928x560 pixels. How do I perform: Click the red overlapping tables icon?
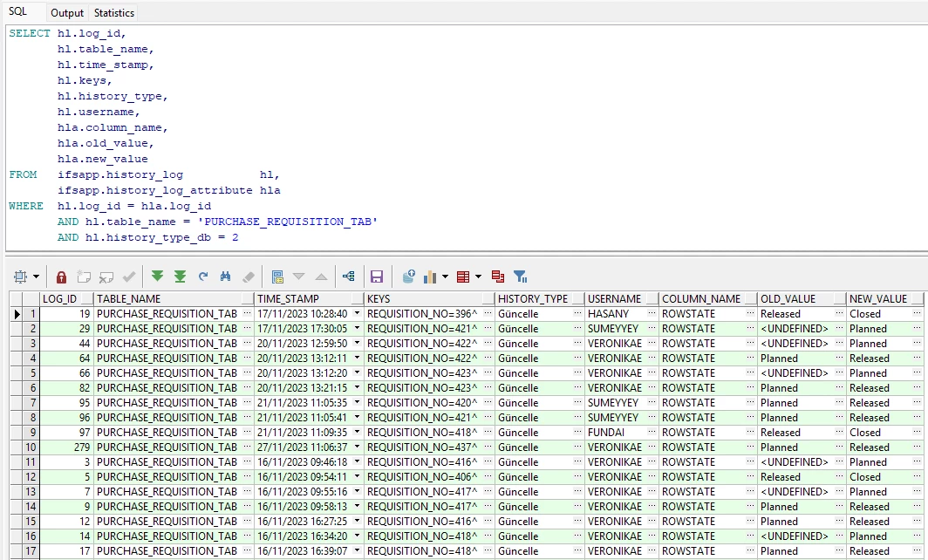498,277
